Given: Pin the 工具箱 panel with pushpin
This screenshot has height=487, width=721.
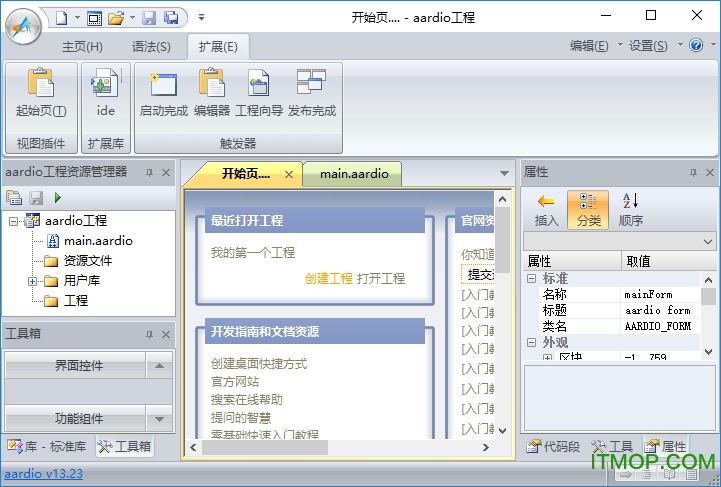Looking at the screenshot, I should (149, 334).
